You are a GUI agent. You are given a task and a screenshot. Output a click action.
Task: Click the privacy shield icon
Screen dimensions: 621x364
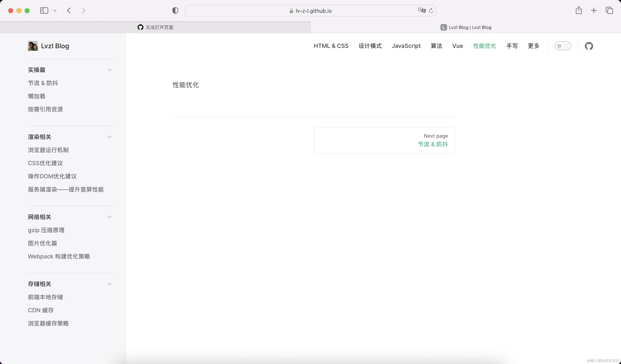coord(175,11)
